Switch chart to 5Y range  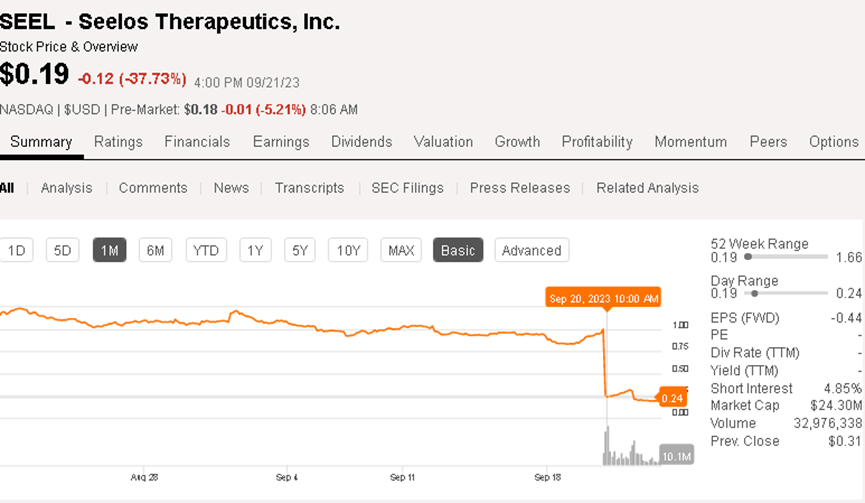tap(300, 250)
